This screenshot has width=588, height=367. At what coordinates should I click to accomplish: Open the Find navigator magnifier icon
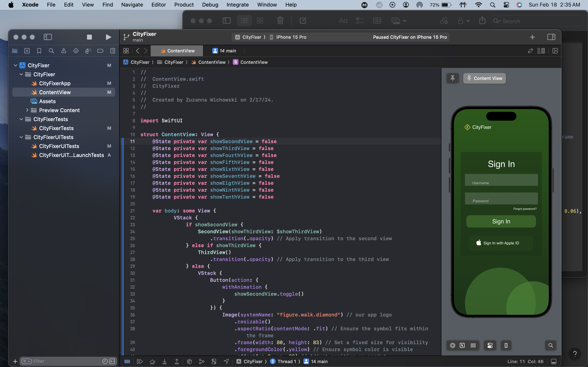click(51, 51)
